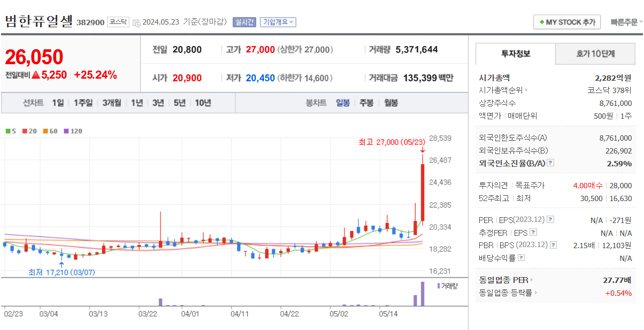This screenshot has width=644, height=330.
Task: Click the 시가총액 value 2,282억원
Action: [x=613, y=78]
